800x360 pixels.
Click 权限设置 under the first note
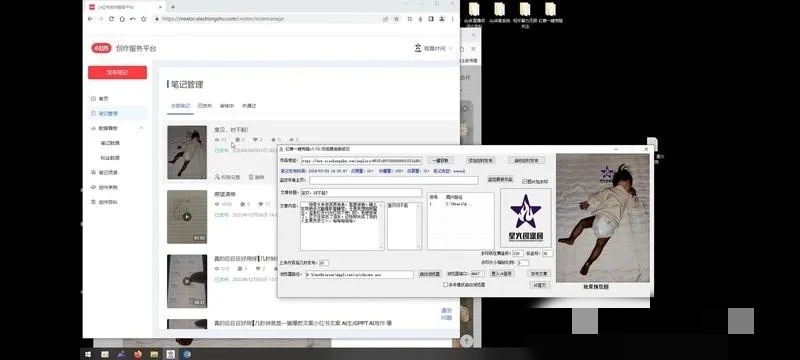tap(227, 177)
